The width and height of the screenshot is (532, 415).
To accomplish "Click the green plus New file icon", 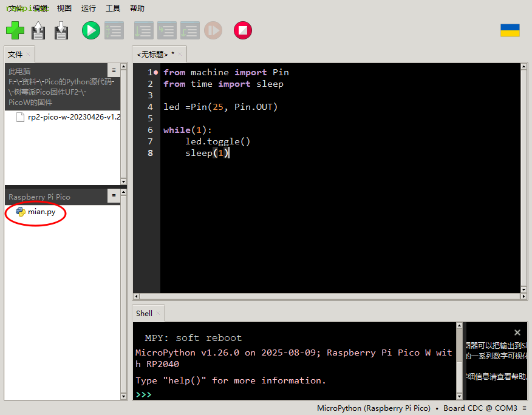I will [x=15, y=30].
